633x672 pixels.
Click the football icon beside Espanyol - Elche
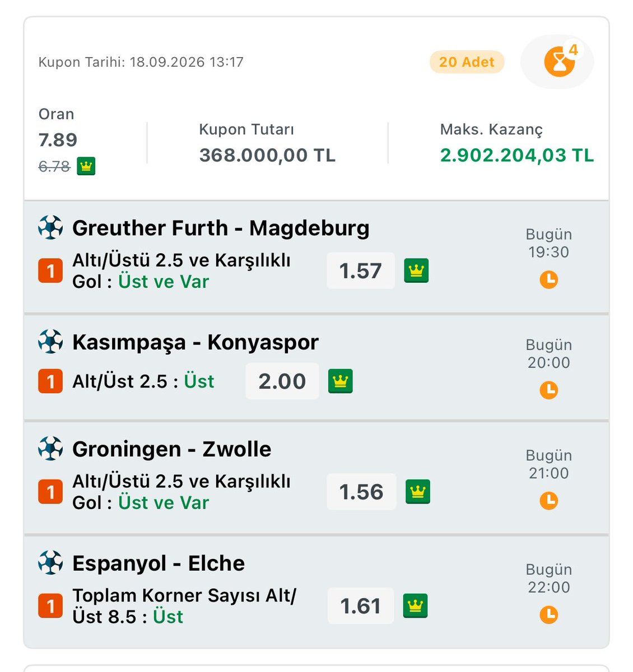(x=50, y=563)
